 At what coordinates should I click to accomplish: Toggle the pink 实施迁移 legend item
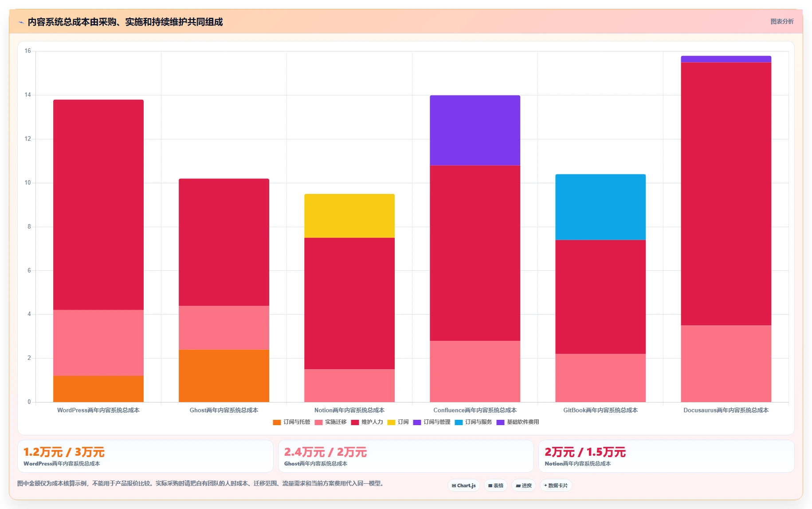click(x=330, y=422)
